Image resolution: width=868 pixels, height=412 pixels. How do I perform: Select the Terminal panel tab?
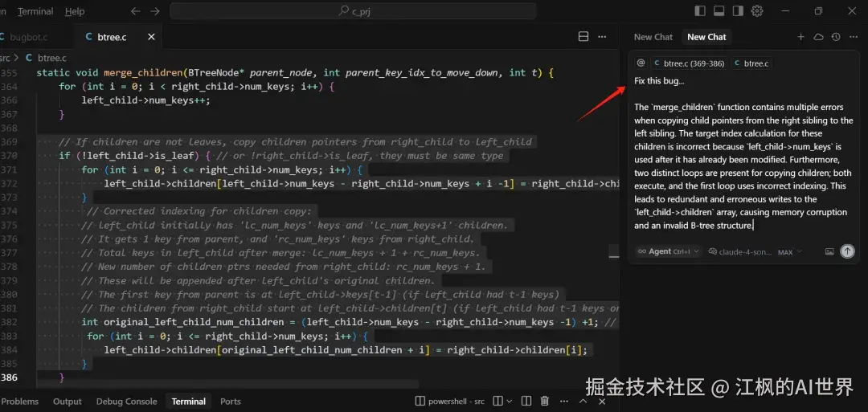pos(188,402)
